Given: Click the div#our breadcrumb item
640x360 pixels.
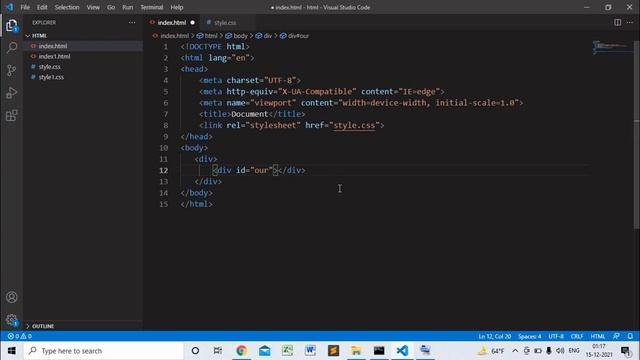Looking at the screenshot, I should pyautogui.click(x=295, y=36).
